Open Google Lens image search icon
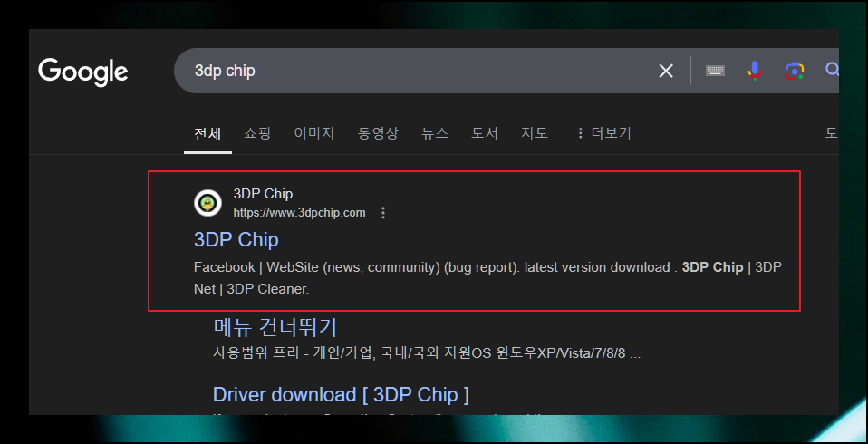 (795, 71)
